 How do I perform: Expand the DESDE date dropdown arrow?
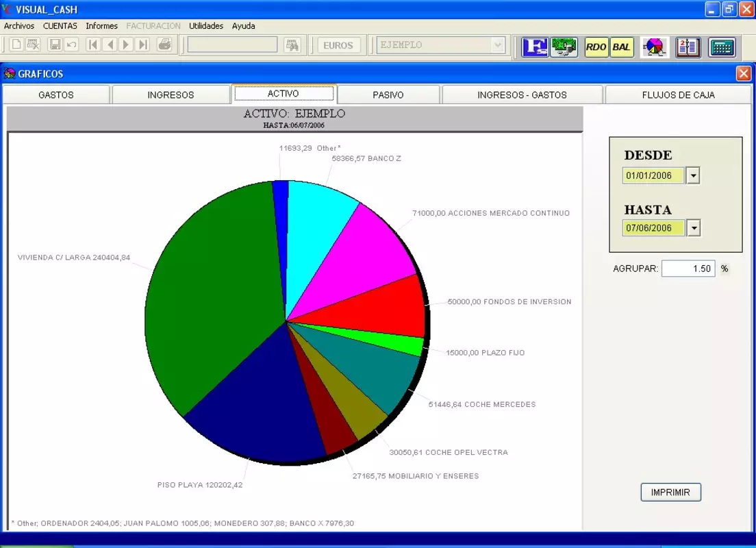[x=693, y=175]
